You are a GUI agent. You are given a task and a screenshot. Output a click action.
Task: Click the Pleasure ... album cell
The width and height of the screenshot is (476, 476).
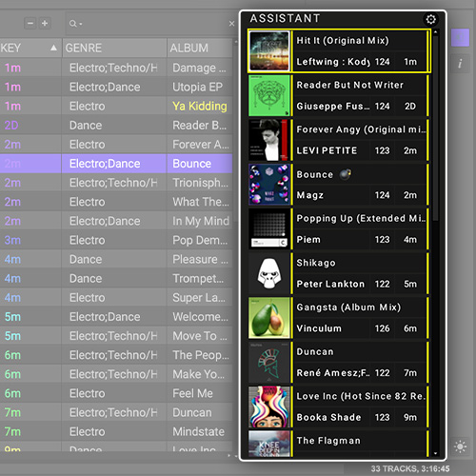click(200, 259)
